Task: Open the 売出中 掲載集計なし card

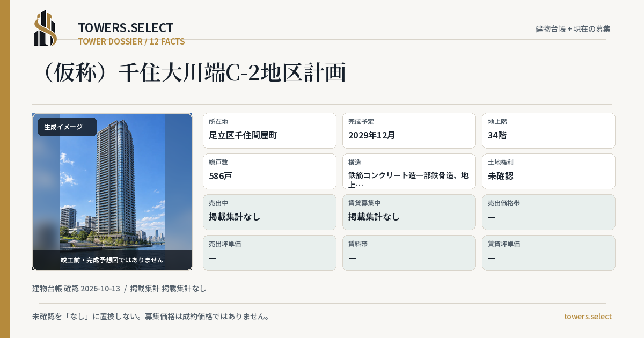Action: pyautogui.click(x=269, y=212)
